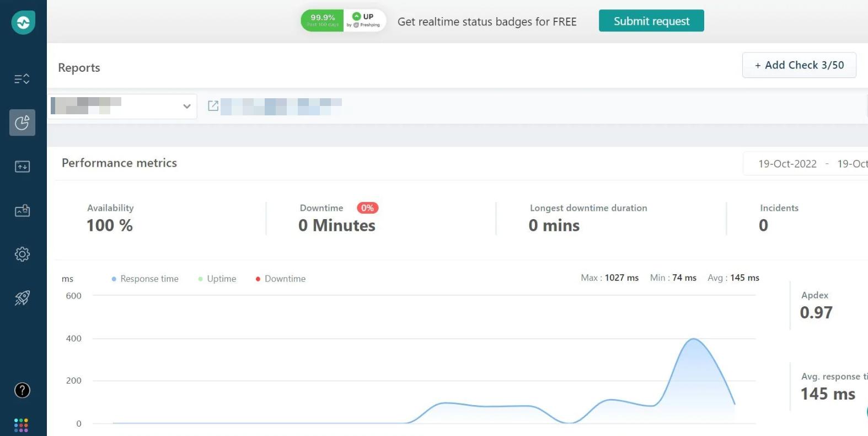Image resolution: width=868 pixels, height=436 pixels.
Task: Click the sidebar icon with up/down arrows
Action: point(22,167)
